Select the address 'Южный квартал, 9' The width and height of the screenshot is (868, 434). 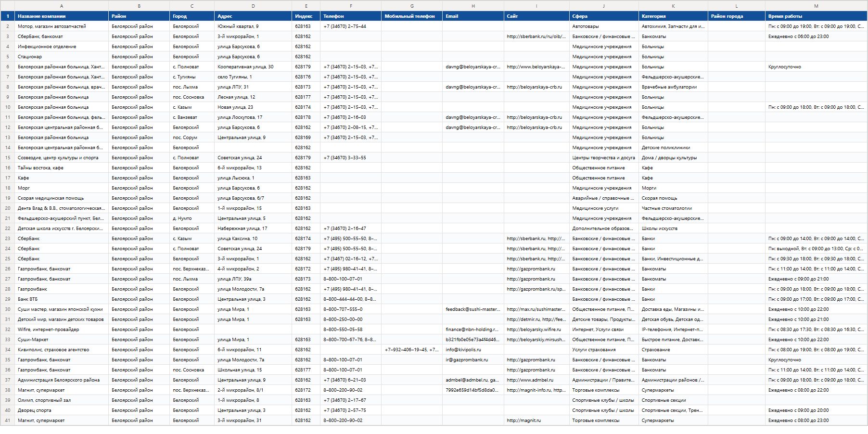(253, 26)
